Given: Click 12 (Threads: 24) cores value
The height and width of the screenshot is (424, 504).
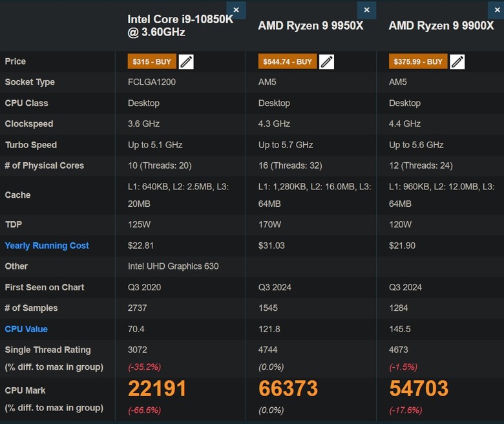Looking at the screenshot, I should (421, 165).
